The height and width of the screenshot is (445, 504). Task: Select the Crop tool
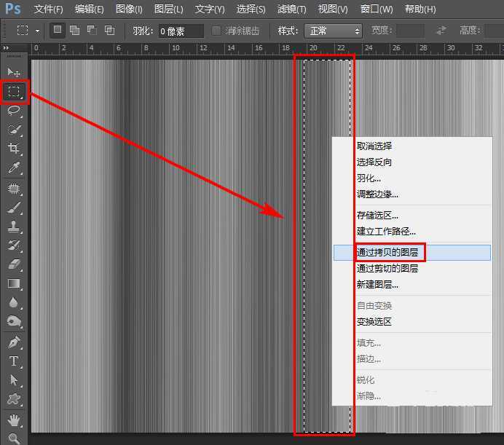pos(14,149)
